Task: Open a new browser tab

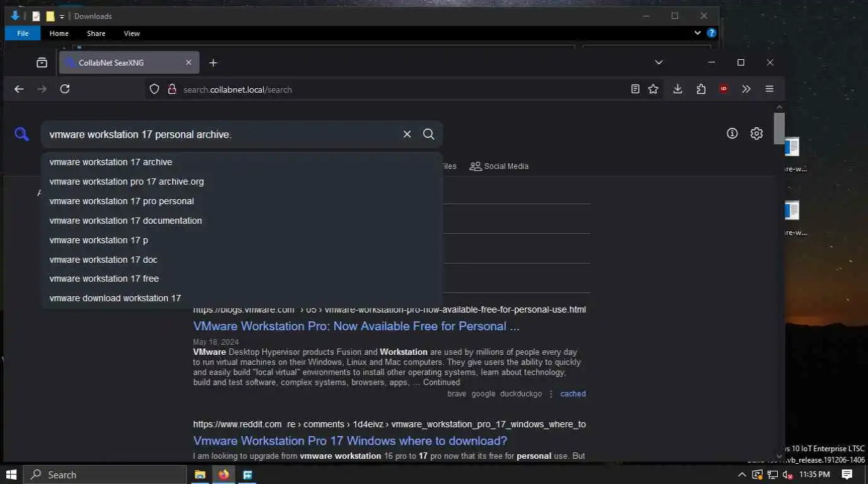Action: click(x=213, y=62)
